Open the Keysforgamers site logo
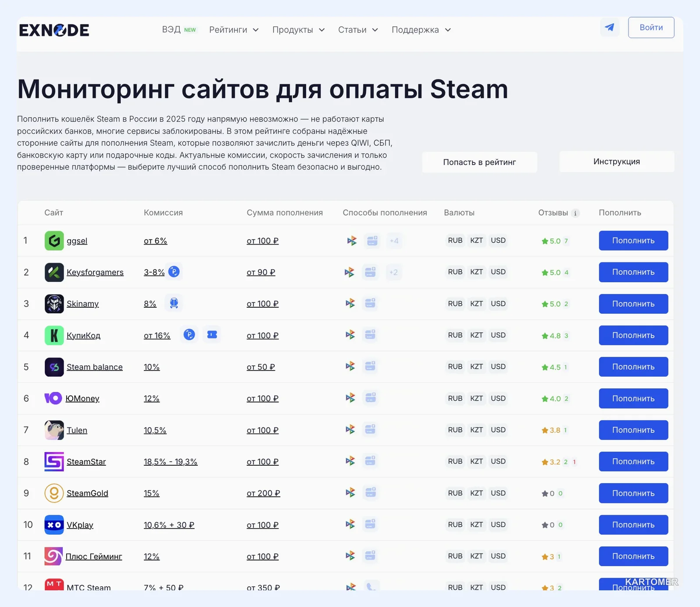Viewport: 700px width, 607px height. (x=54, y=272)
